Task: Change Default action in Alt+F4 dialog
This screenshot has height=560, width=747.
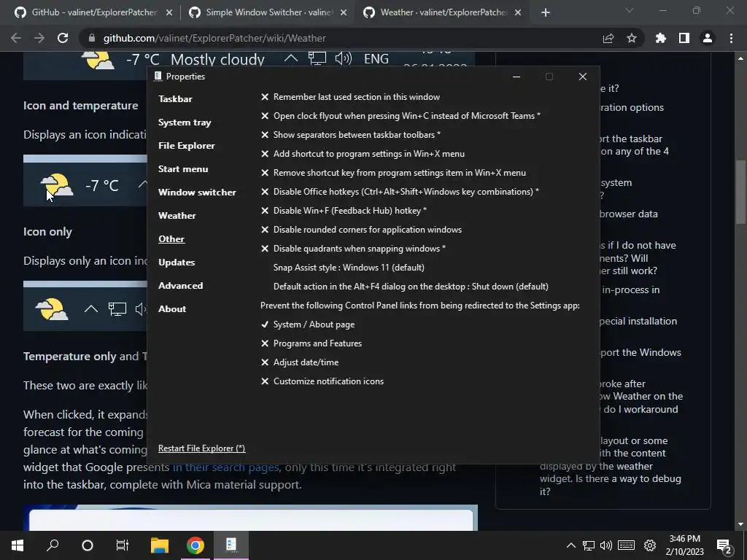Action: 411,287
